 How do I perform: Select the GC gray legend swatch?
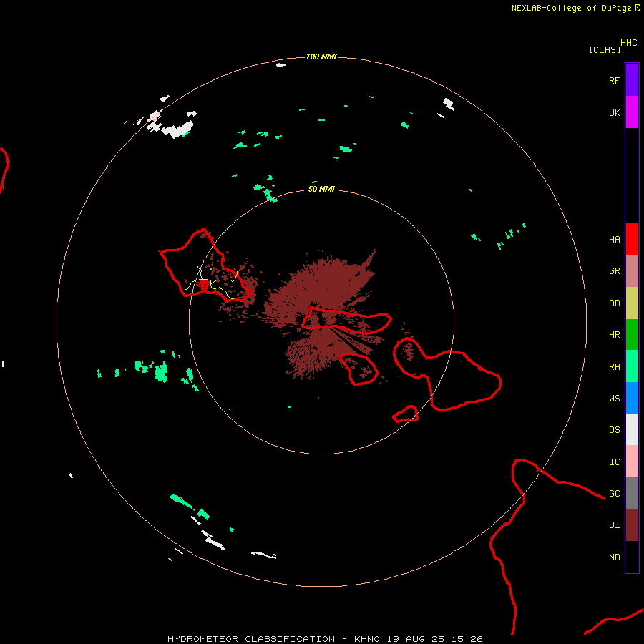[x=632, y=493]
